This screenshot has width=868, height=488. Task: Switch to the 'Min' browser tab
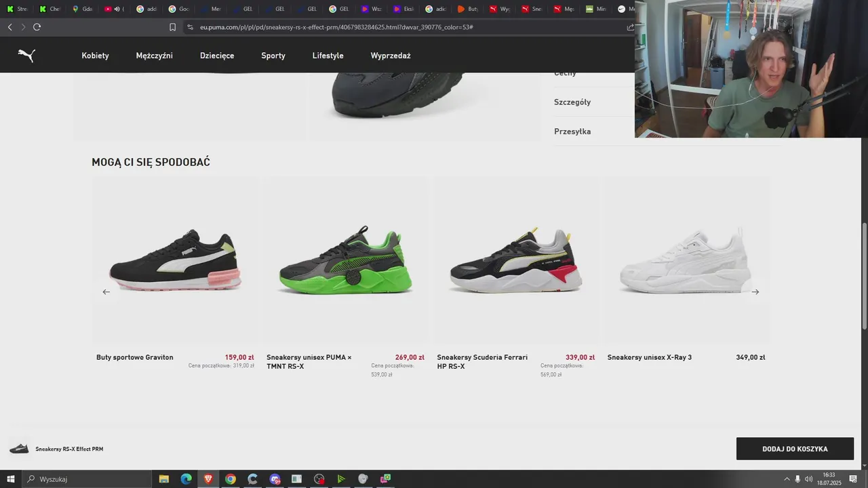(596, 9)
